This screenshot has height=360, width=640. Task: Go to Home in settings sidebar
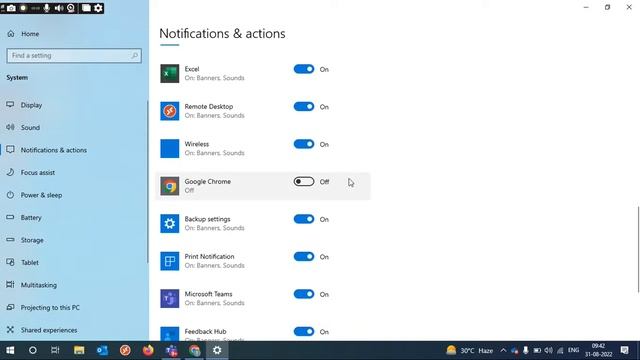coord(73,34)
